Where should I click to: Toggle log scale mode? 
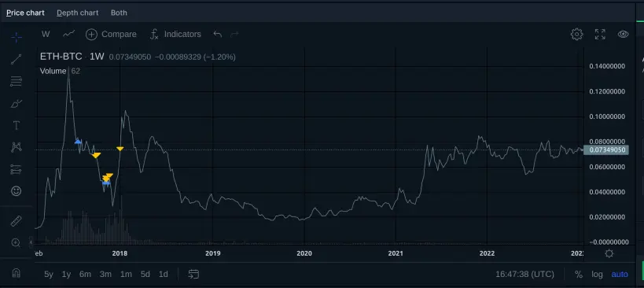[x=597, y=275]
